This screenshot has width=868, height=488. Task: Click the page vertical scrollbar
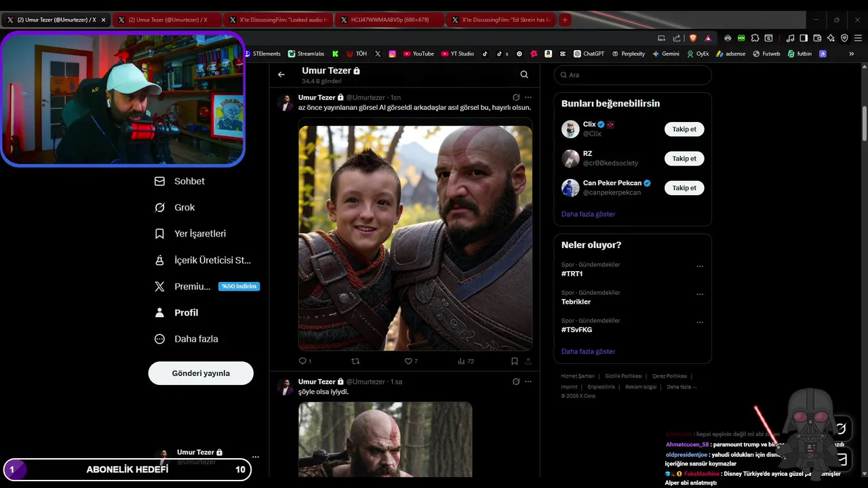click(x=864, y=122)
